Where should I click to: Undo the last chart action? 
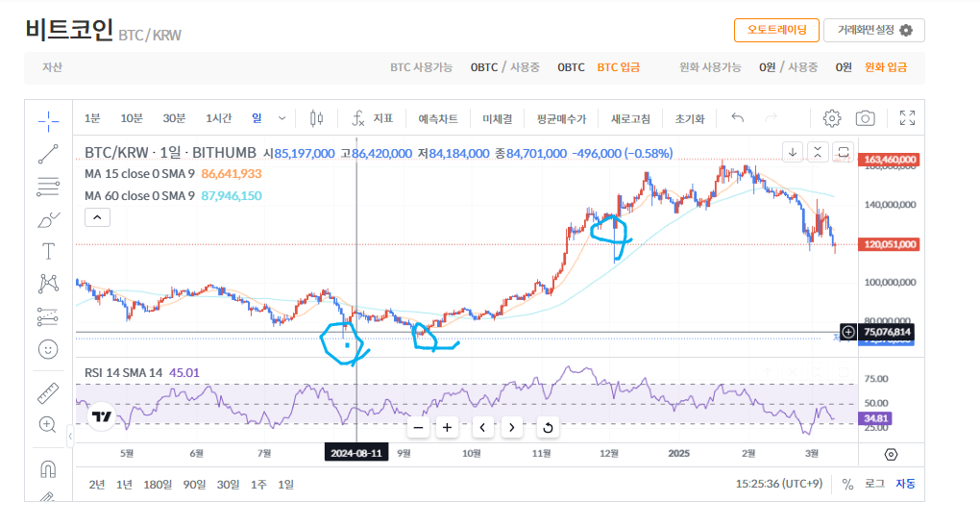pos(738,117)
